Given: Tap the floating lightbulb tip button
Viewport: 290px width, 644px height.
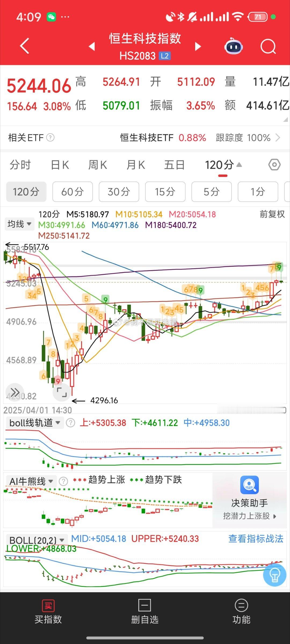Looking at the screenshot, I should (274, 575).
